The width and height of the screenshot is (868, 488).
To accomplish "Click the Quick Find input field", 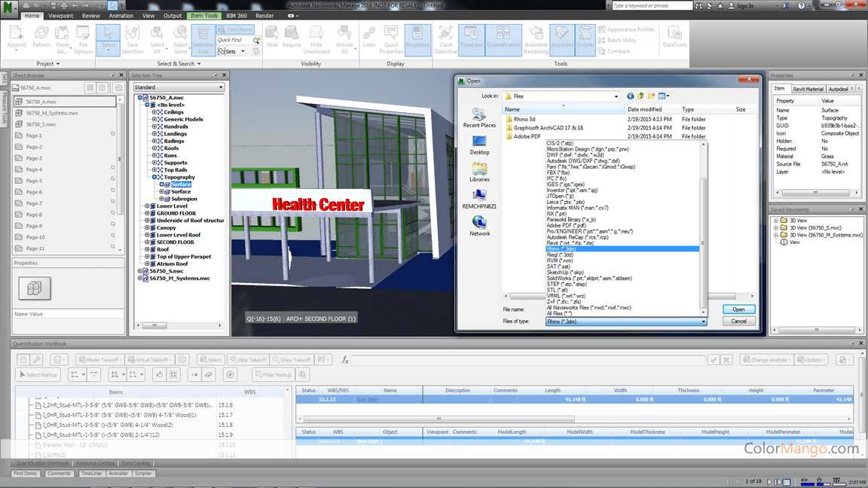I will tap(235, 41).
